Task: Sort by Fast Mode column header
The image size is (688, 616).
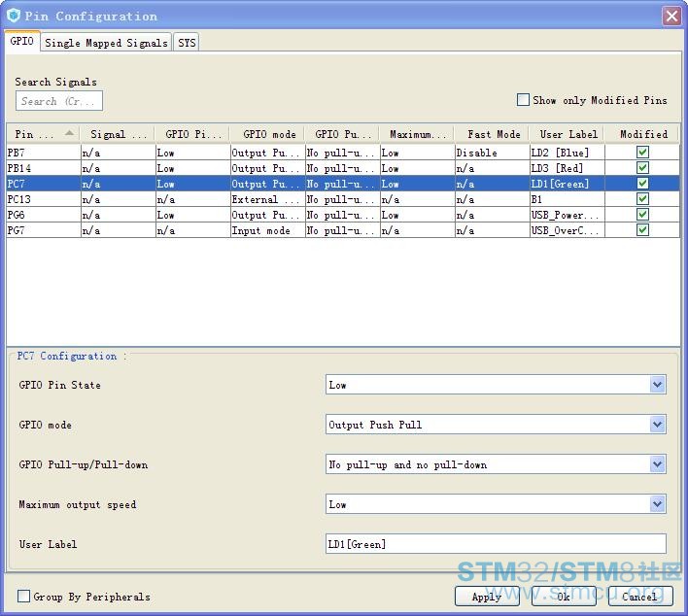Action: (493, 134)
